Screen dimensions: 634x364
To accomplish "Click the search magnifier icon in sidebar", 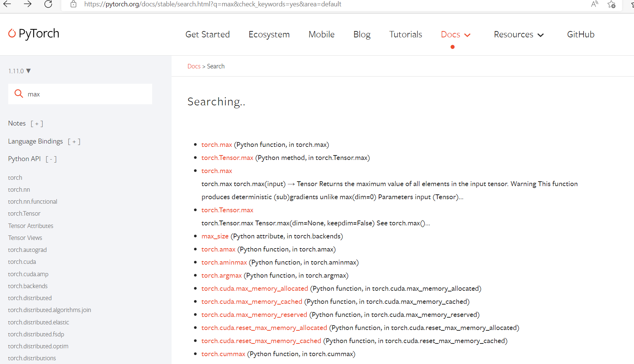I will click(x=19, y=93).
